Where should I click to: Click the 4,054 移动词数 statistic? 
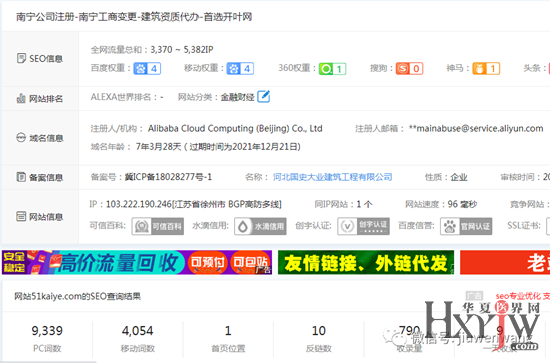click(138, 338)
